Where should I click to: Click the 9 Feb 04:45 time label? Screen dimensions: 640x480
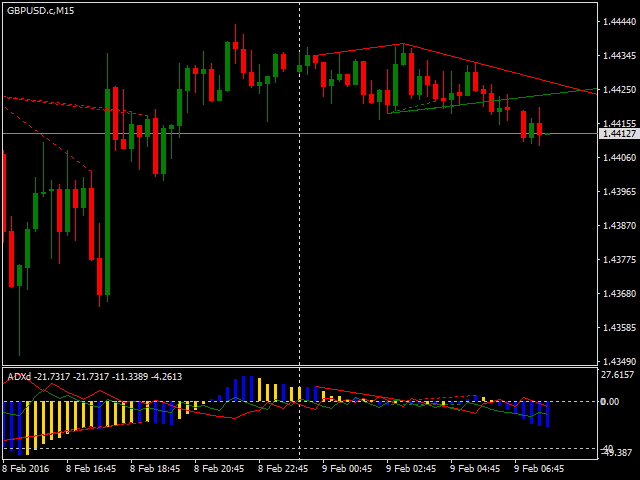point(475,469)
